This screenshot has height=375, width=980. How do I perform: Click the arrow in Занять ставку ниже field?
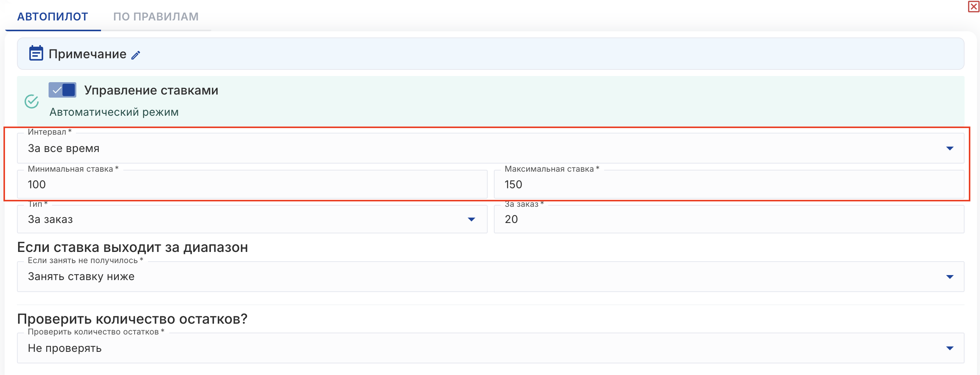click(950, 277)
